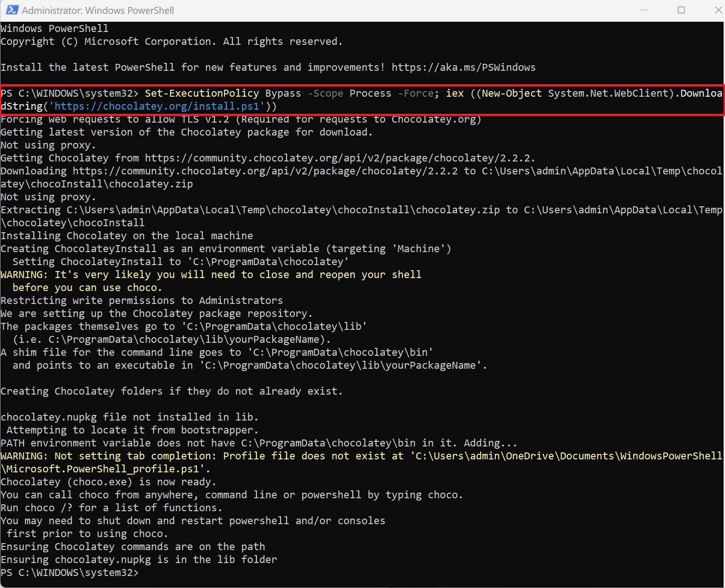Click the final 'PS C:\WINDOWS\system32>' prompt at bottom
The width and height of the screenshot is (725, 588).
(x=69, y=573)
